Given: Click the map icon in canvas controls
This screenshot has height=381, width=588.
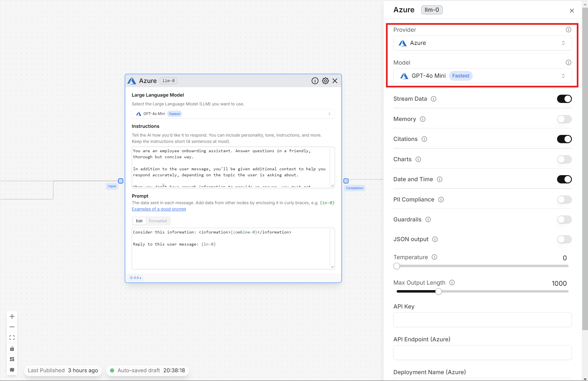Looking at the screenshot, I should point(12,370).
